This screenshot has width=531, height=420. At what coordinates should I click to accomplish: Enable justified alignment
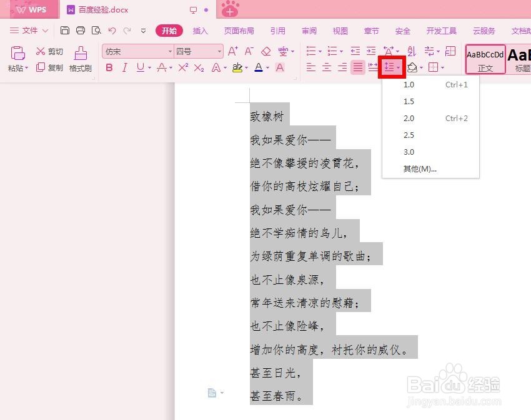pos(357,68)
